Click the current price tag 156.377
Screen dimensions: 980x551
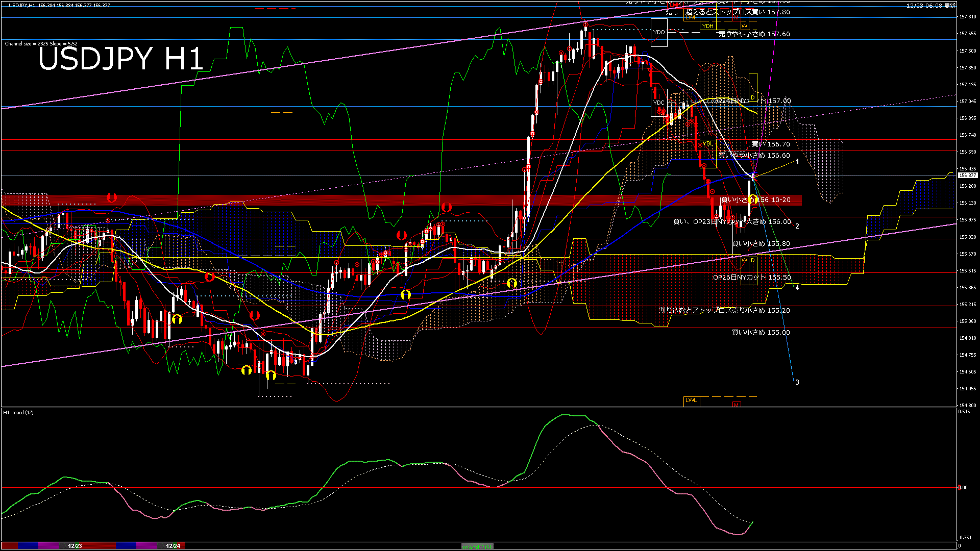coord(968,175)
